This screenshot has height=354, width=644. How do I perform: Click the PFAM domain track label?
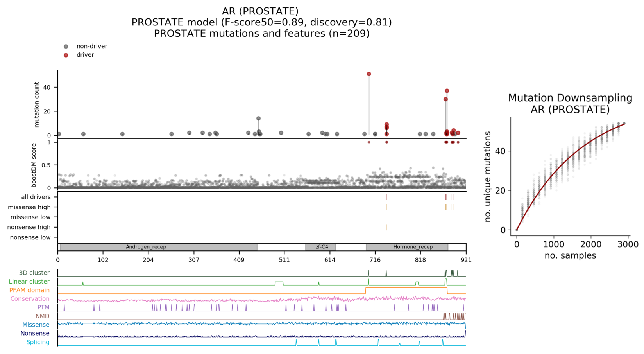(x=29, y=290)
